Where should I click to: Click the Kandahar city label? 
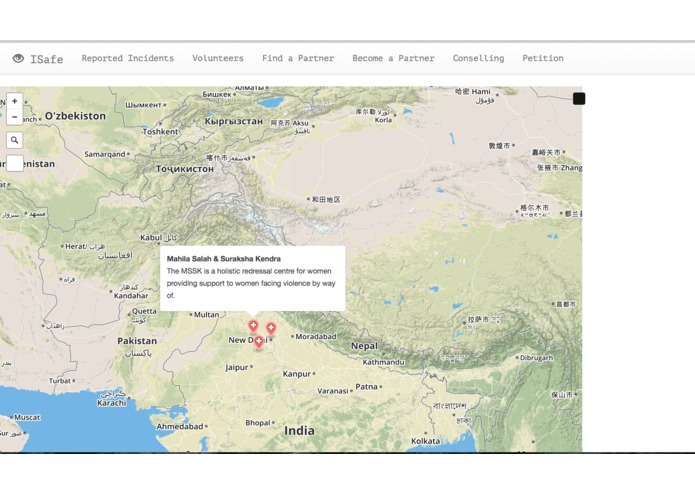131,296
